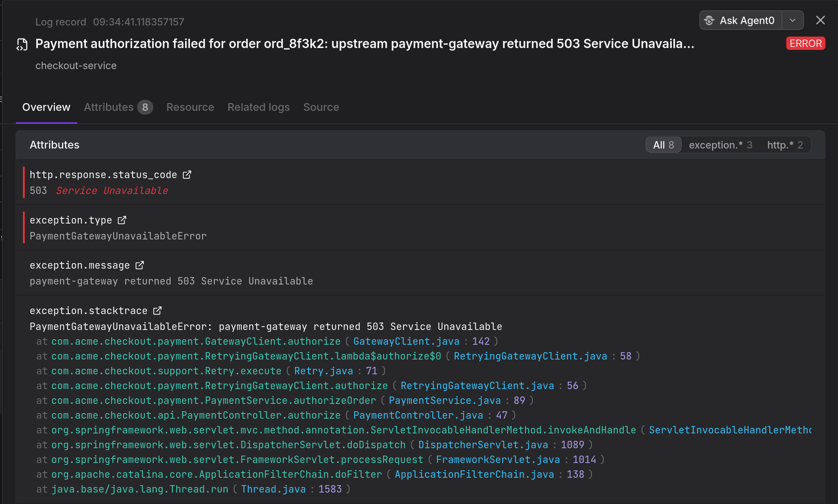Close the log record panel
The height and width of the screenshot is (504, 838).
(820, 20)
